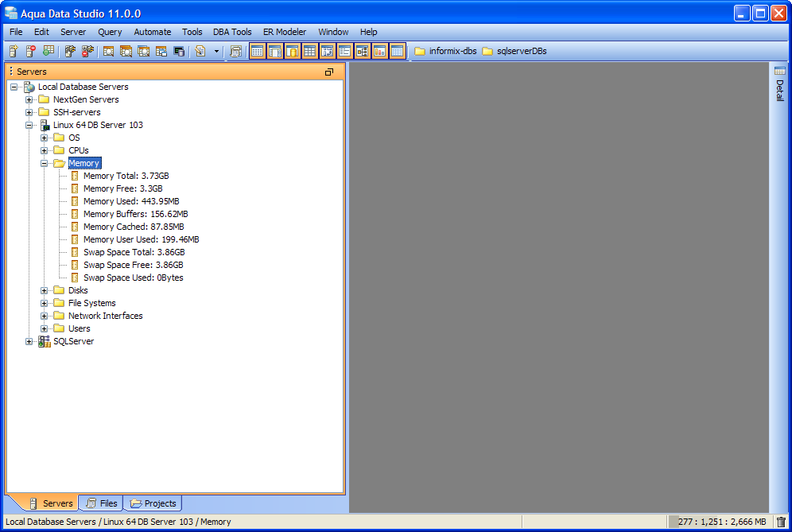Image resolution: width=792 pixels, height=532 pixels.
Task: Expand the NextGen Servers folder
Action: coord(29,99)
